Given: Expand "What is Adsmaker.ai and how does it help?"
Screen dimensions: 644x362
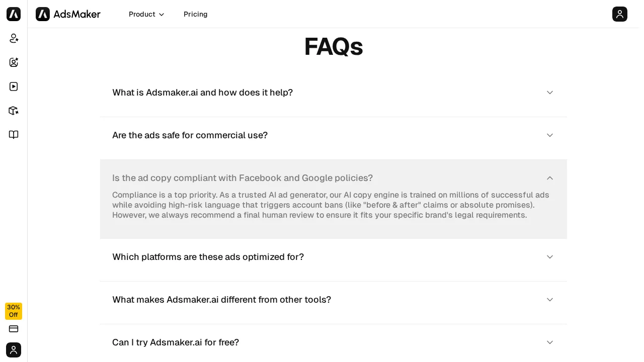Looking at the screenshot, I should pyautogui.click(x=202, y=93).
